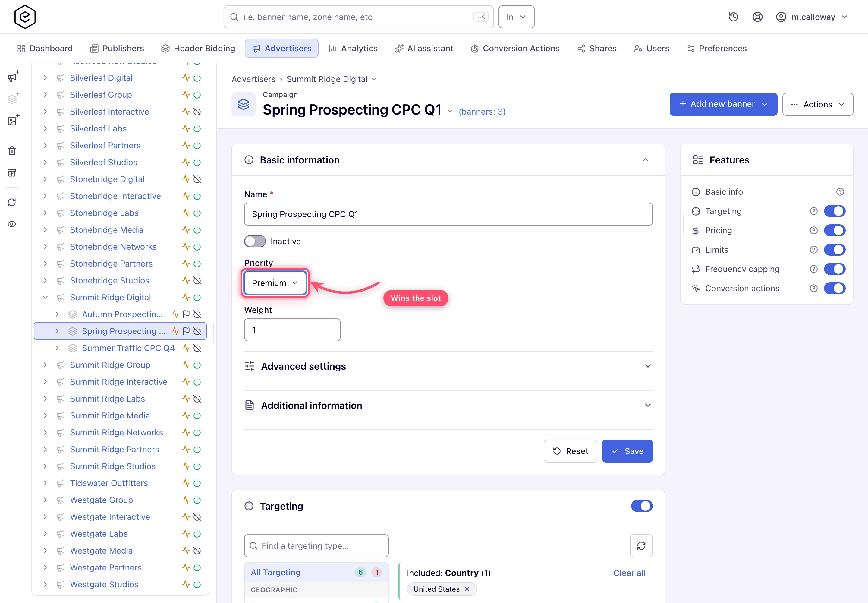Click the refresh icon in left sidebar
The width and height of the screenshot is (868, 603).
point(12,202)
